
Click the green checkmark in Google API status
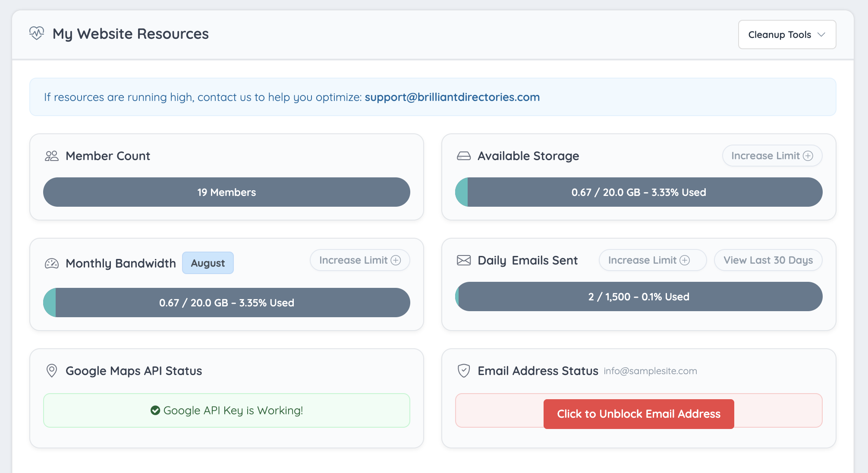click(155, 410)
